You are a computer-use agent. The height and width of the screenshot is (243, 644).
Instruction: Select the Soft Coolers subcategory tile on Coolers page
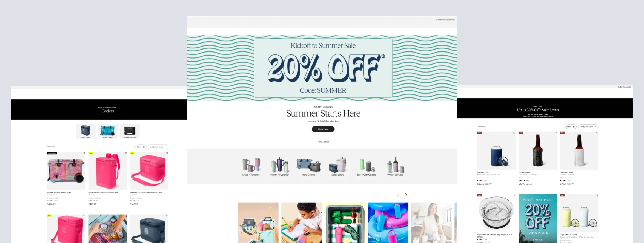point(86,131)
